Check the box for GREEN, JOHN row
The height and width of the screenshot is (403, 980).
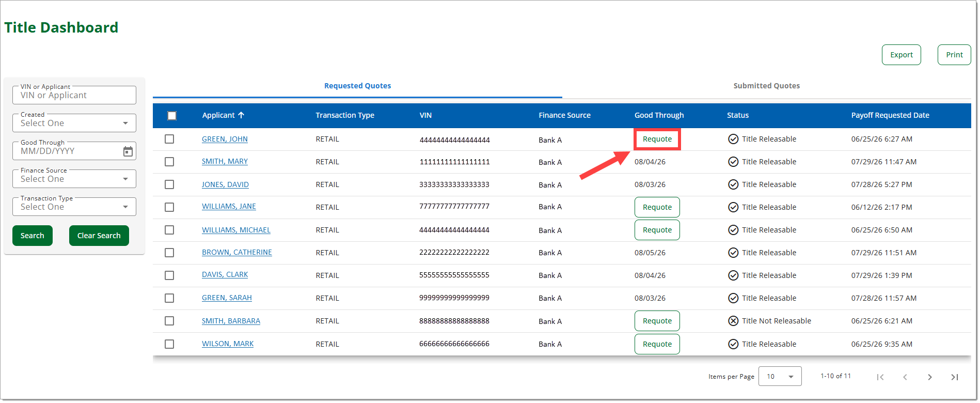click(x=169, y=139)
